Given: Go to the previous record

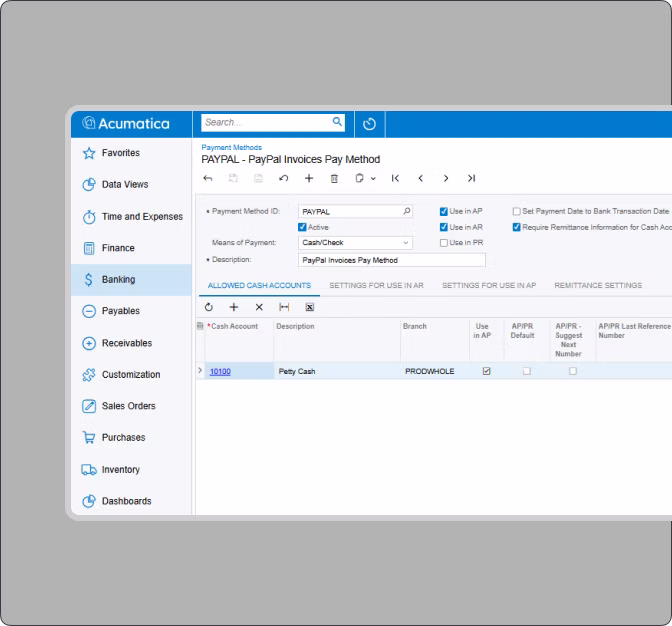Looking at the screenshot, I should [420, 178].
